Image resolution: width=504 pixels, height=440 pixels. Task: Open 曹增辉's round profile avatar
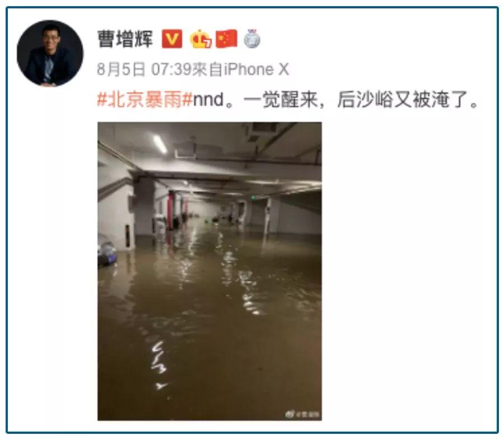tap(50, 53)
